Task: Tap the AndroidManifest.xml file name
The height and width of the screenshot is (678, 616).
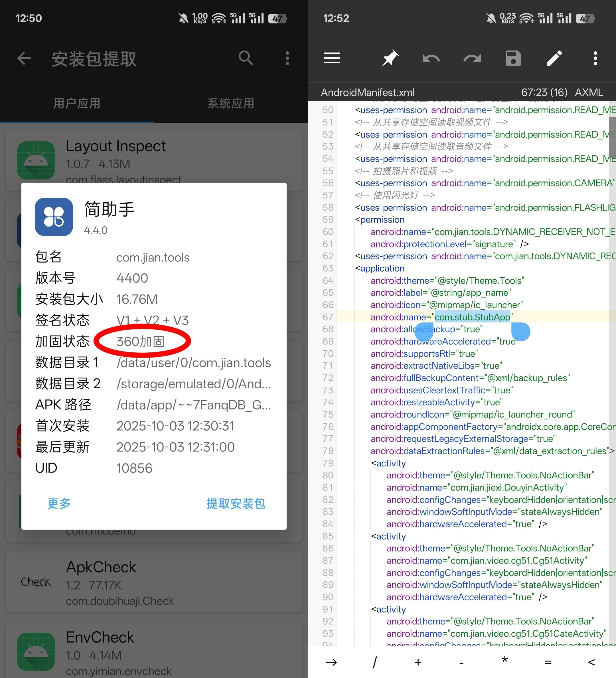Action: (x=368, y=92)
